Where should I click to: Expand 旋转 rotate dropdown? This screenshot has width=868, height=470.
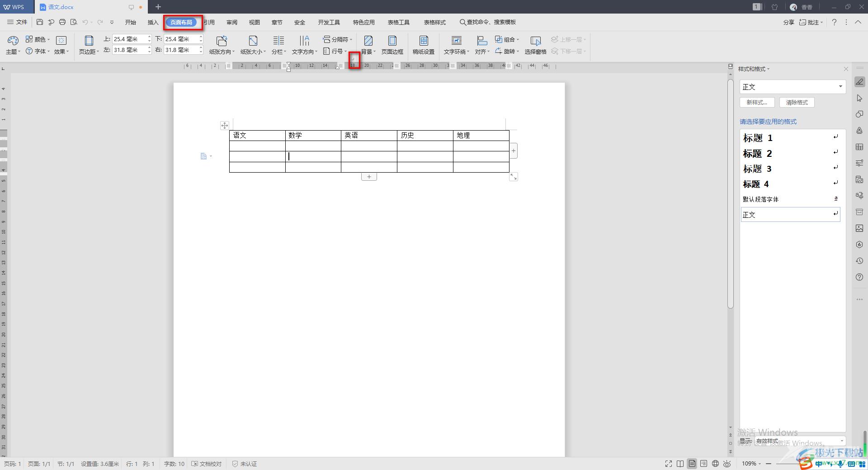pyautogui.click(x=507, y=51)
